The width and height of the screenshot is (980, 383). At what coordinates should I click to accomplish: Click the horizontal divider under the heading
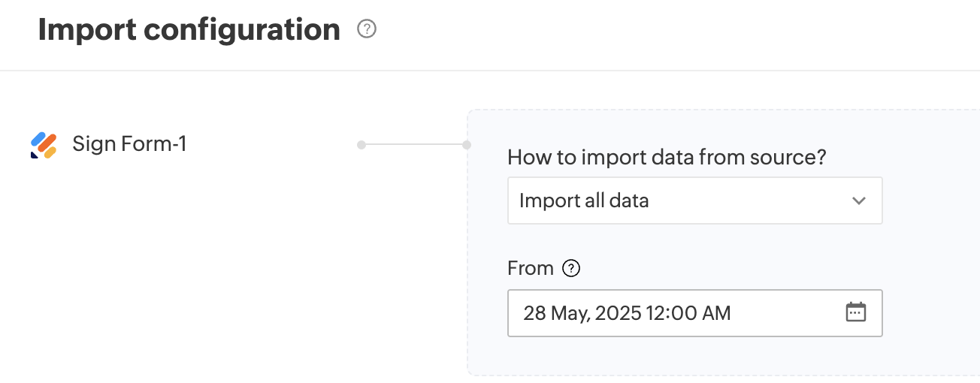pos(490,71)
